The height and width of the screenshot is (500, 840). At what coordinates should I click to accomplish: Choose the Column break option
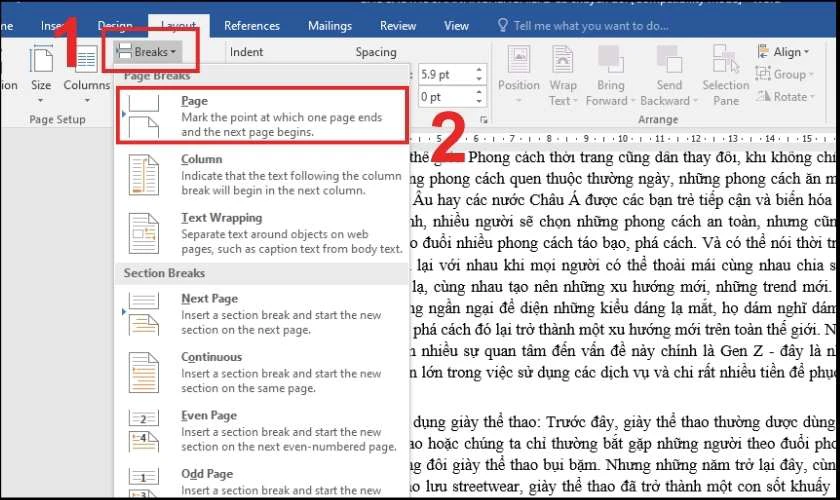click(x=261, y=175)
